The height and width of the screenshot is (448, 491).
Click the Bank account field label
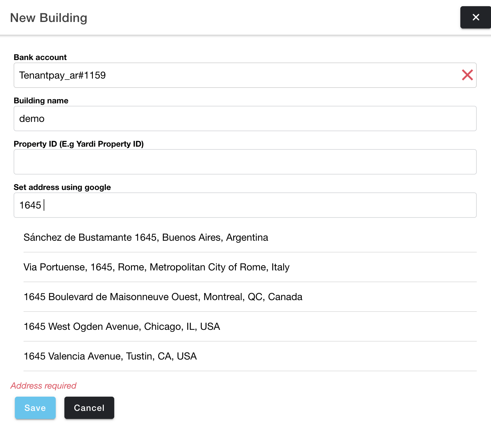[40, 57]
